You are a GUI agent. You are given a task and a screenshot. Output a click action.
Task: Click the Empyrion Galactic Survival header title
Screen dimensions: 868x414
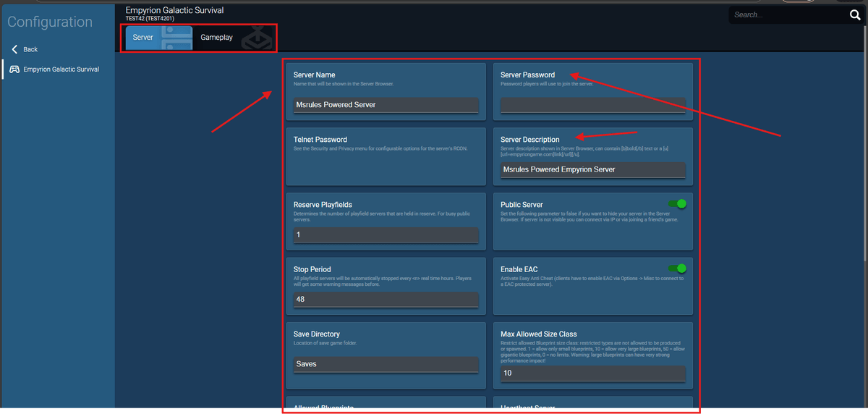point(174,10)
